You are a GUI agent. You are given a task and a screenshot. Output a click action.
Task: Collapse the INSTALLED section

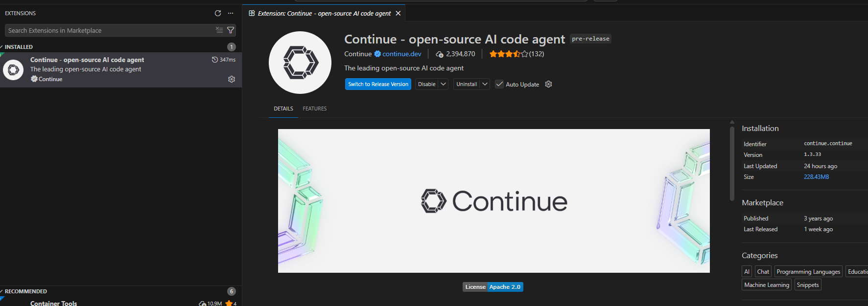coord(19,47)
